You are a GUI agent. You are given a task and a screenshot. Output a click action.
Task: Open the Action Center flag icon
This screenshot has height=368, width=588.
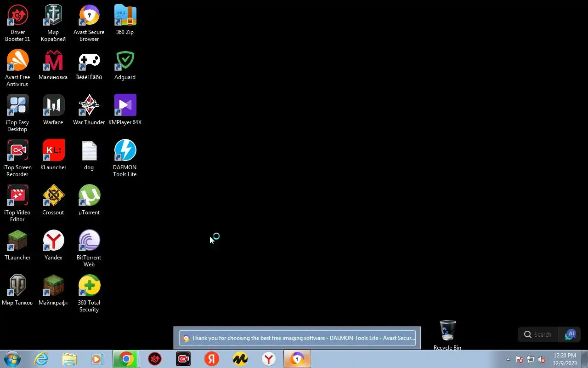point(520,359)
